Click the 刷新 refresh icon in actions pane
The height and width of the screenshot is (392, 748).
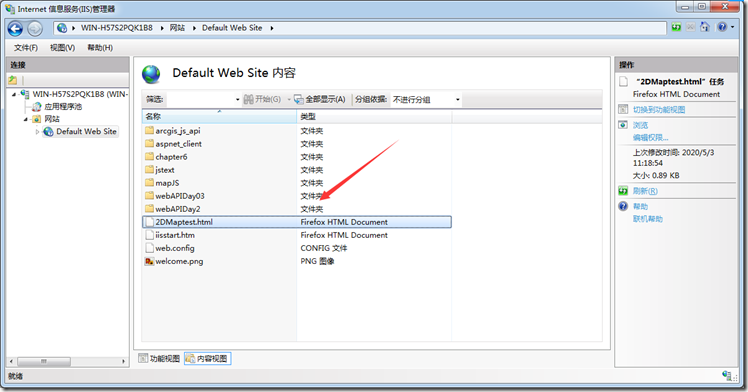(623, 191)
